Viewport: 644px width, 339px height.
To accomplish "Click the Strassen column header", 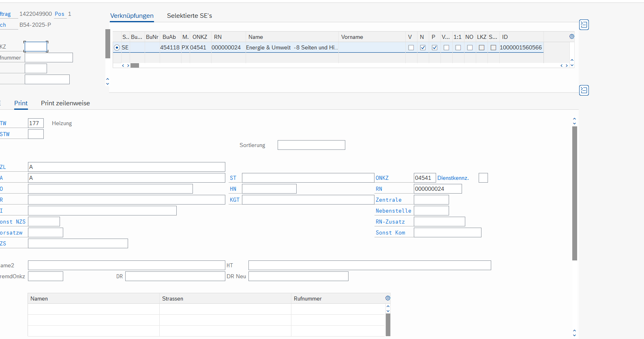I will click(x=225, y=298).
